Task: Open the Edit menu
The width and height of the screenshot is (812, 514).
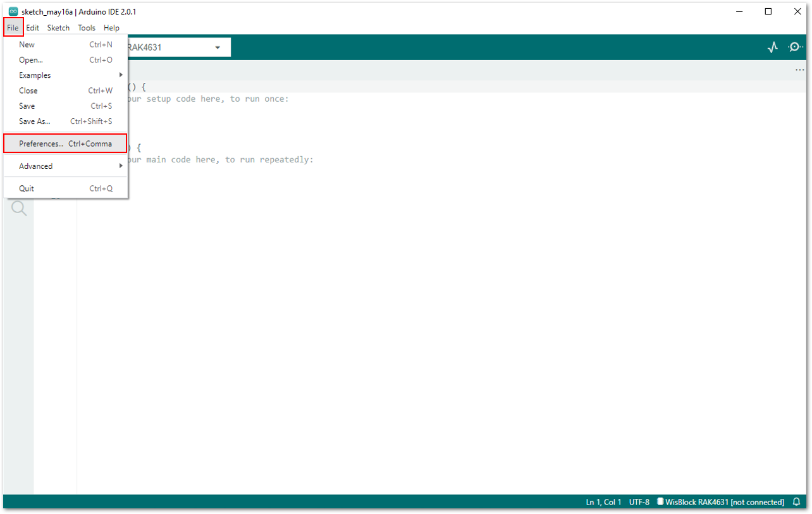Action: coord(33,28)
